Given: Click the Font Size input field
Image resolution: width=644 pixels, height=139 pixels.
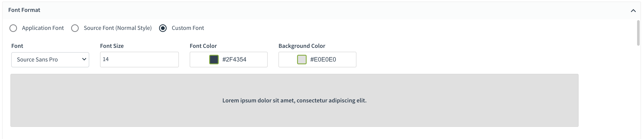Looking at the screenshot, I should tap(139, 60).
